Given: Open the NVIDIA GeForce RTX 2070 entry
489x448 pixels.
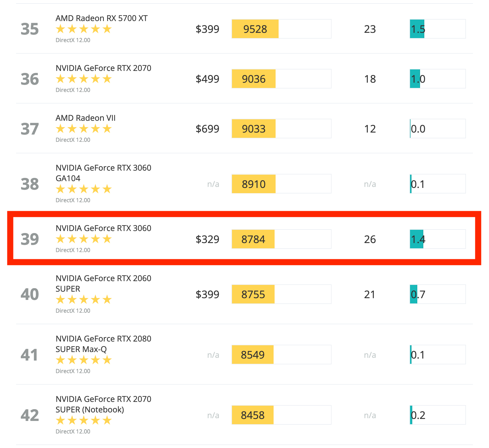Looking at the screenshot, I should point(103,68).
